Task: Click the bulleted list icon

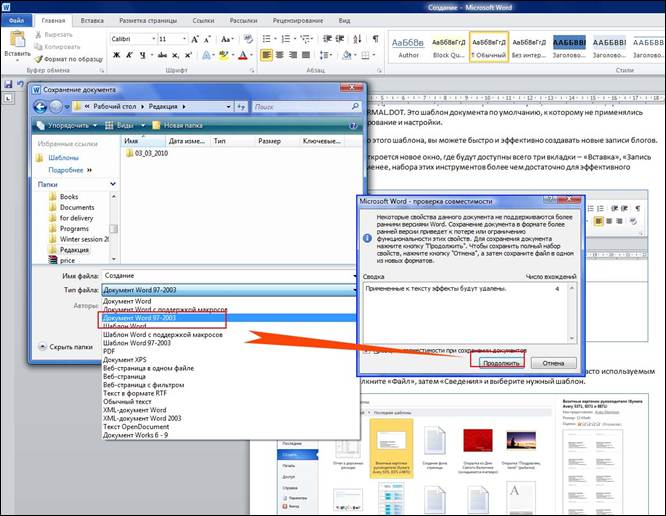Action: tap(266, 39)
